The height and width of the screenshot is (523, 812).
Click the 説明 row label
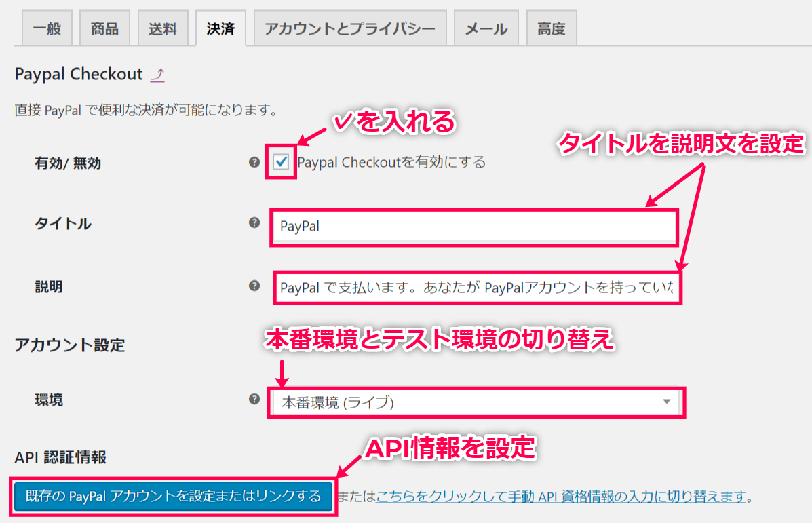(x=49, y=286)
